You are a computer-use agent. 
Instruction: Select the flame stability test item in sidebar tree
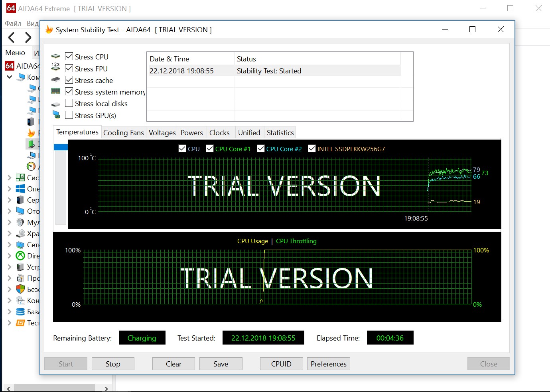tap(31, 133)
